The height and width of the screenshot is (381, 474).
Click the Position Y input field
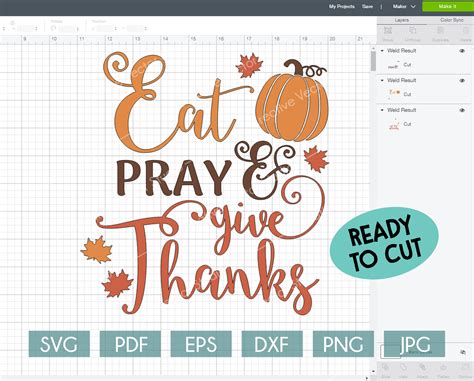click(135, 29)
